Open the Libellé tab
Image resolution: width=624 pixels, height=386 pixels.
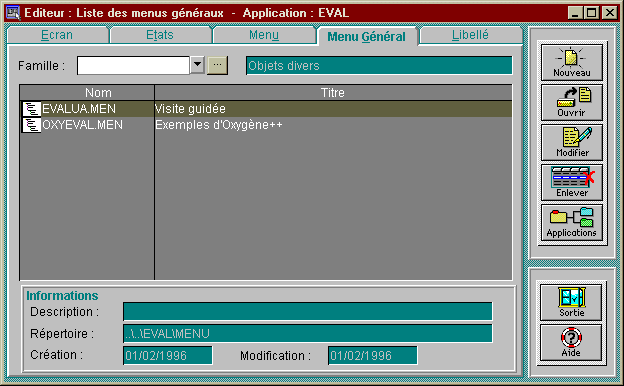(470, 35)
